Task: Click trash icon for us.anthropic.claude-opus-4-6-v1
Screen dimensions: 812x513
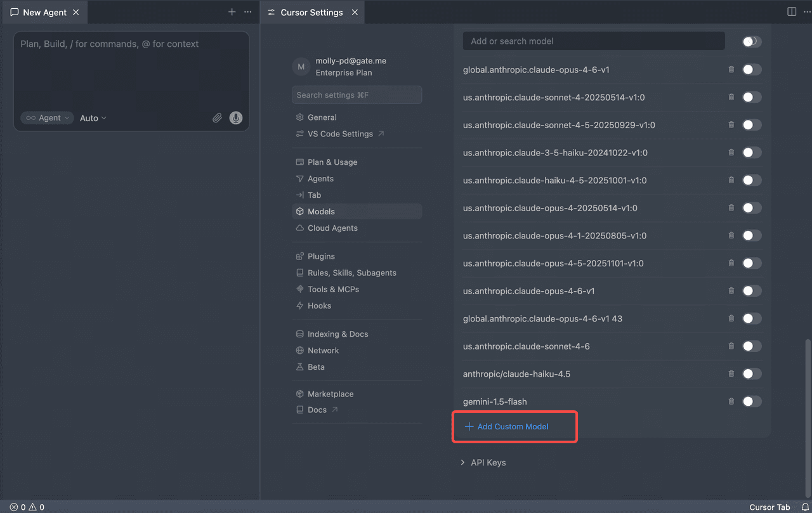Action: (x=731, y=290)
